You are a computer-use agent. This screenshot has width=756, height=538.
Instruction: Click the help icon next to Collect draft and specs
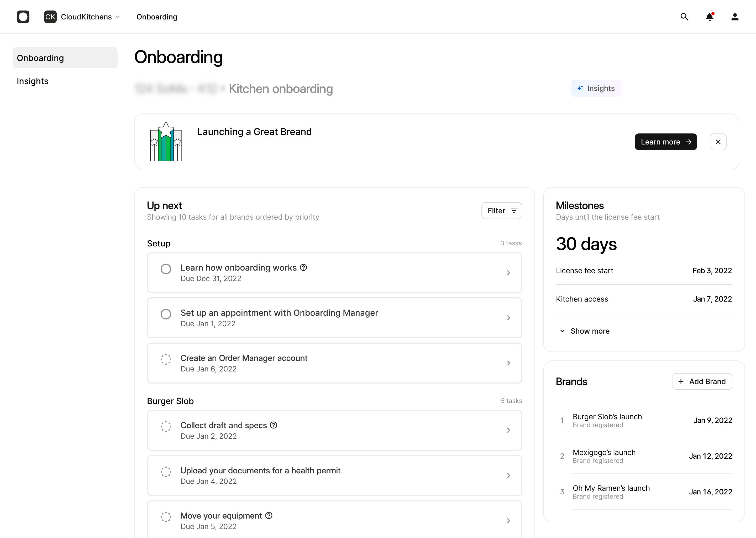pos(274,425)
